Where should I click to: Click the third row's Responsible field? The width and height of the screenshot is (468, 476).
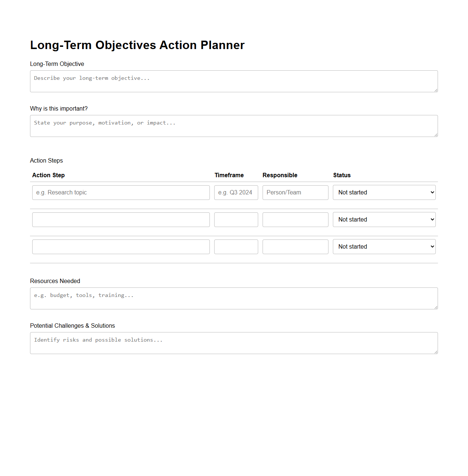(295, 246)
